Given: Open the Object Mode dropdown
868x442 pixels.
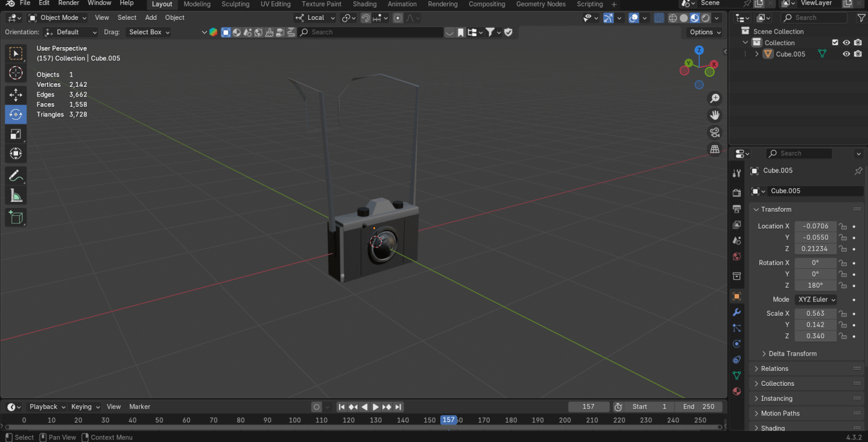Looking at the screenshot, I should (x=59, y=17).
